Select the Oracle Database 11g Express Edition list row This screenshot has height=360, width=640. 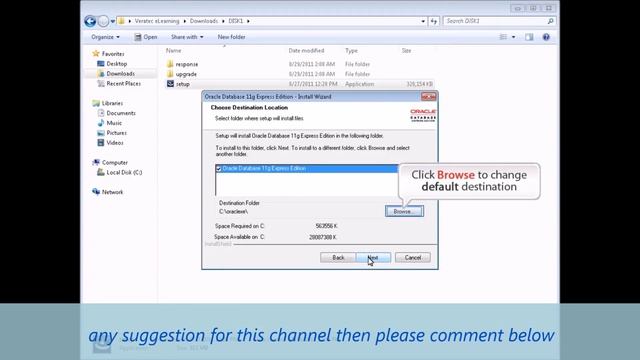point(307,169)
